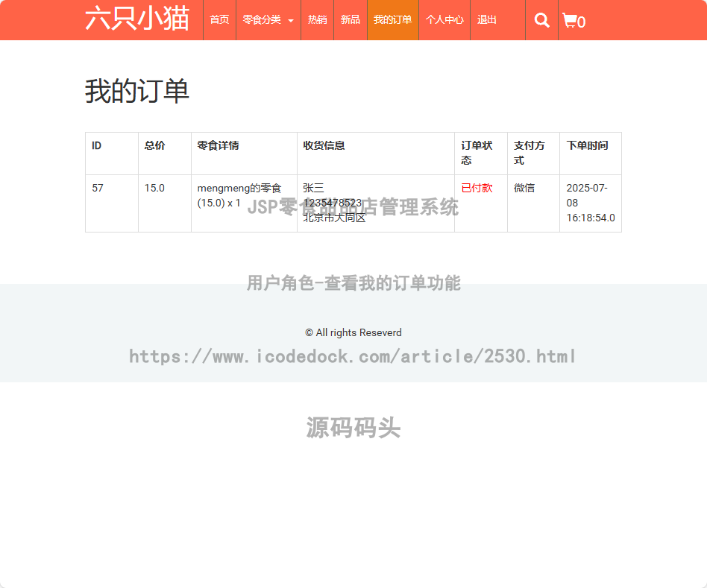The height and width of the screenshot is (588, 707).
Task: Open the 新品 new products page
Action: 351,20
